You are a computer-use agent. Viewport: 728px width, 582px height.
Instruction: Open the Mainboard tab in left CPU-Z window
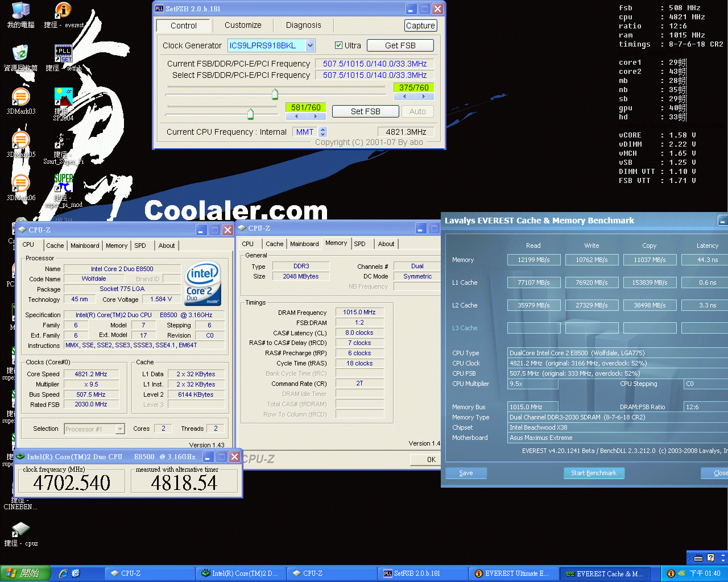(85, 246)
